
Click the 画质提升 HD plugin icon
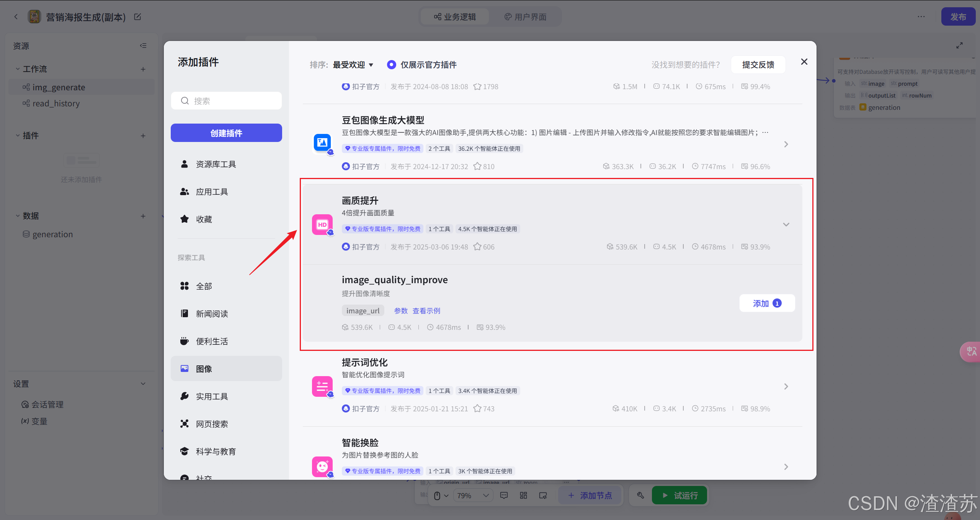[322, 225]
